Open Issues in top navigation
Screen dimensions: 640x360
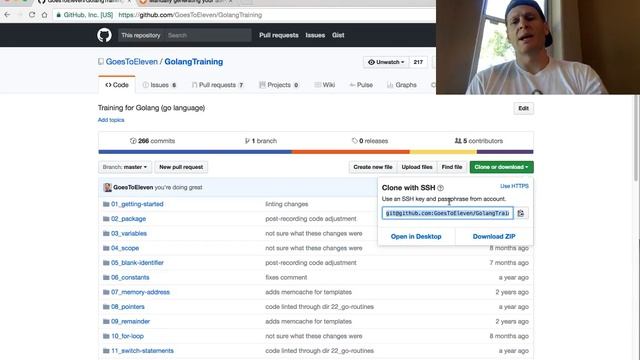point(315,35)
